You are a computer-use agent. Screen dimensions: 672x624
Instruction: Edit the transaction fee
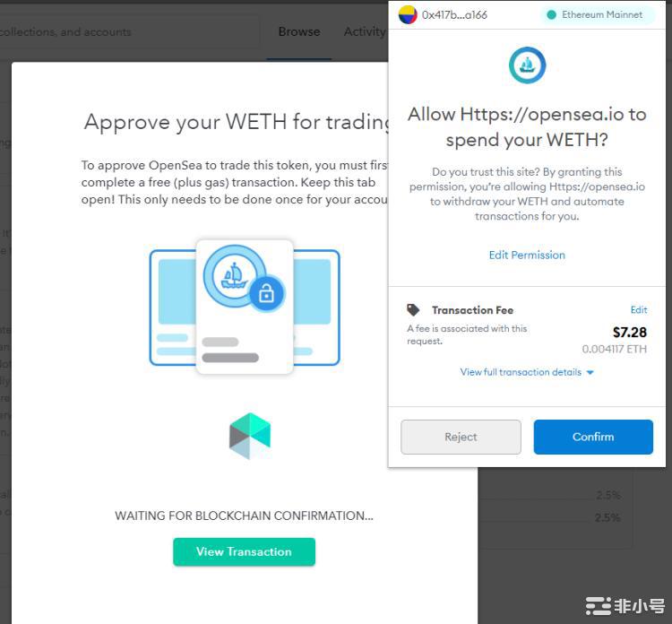tap(639, 309)
